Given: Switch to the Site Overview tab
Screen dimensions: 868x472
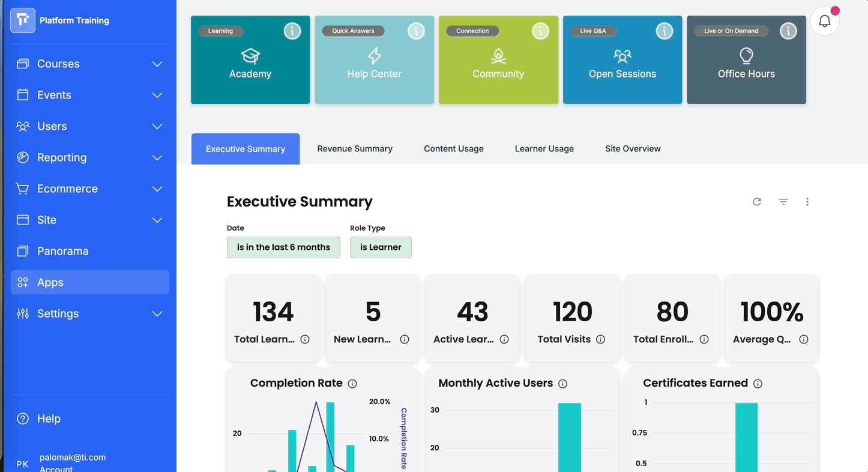Looking at the screenshot, I should pos(633,149).
